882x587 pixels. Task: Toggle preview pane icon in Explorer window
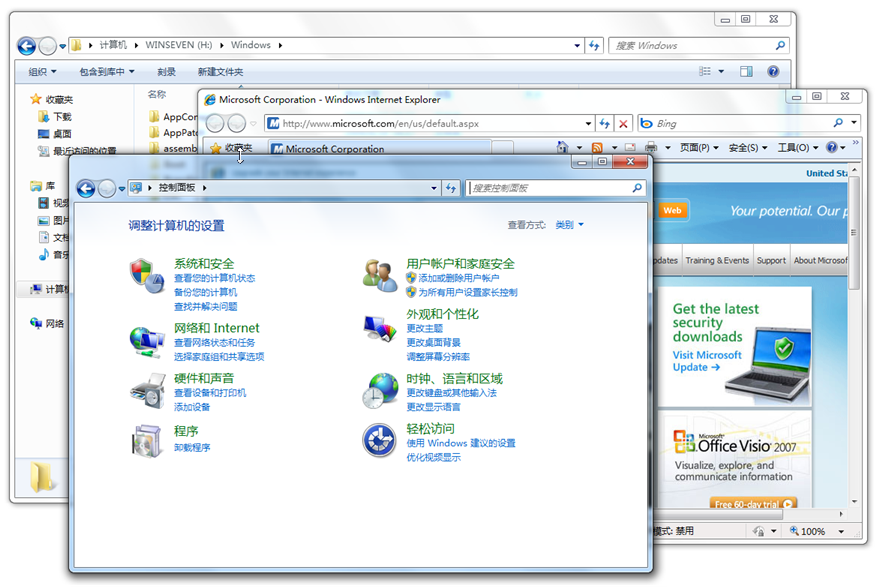pyautogui.click(x=746, y=71)
